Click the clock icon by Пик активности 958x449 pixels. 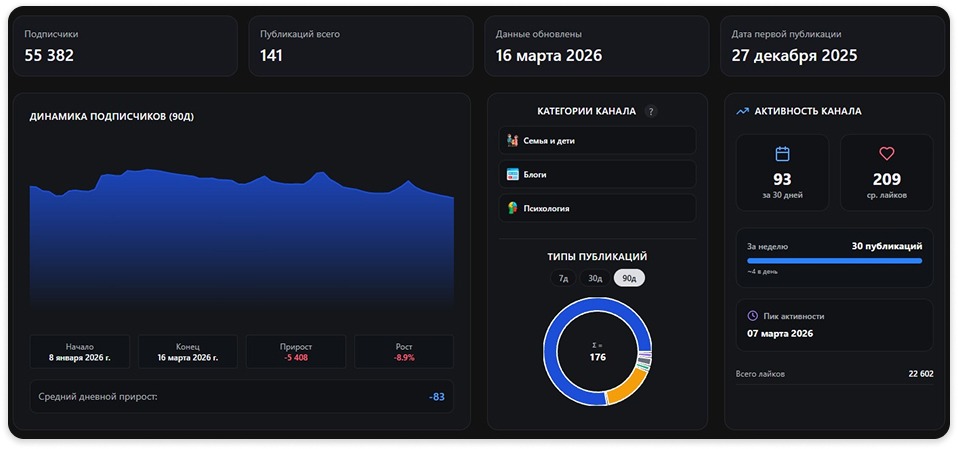pyautogui.click(x=753, y=316)
